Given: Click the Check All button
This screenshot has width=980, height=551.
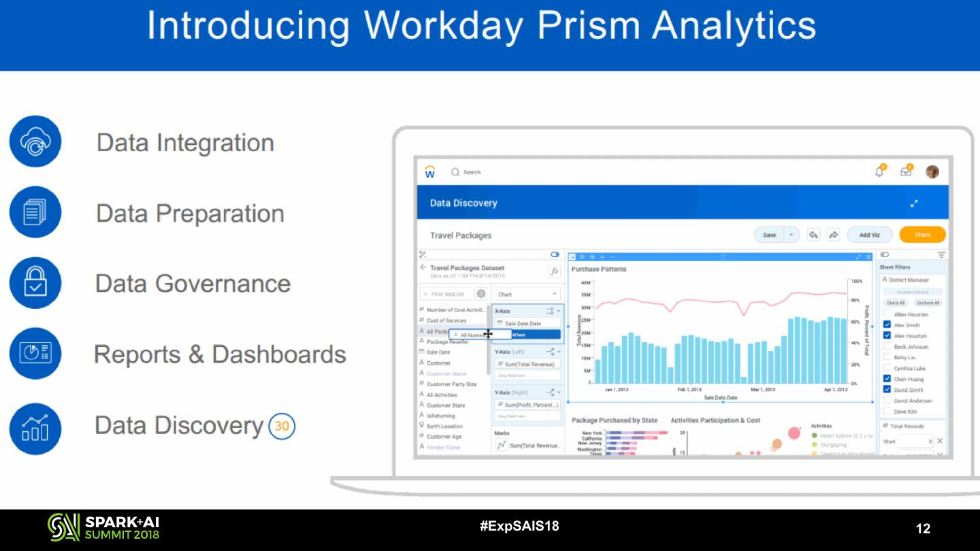Looking at the screenshot, I should click(896, 303).
